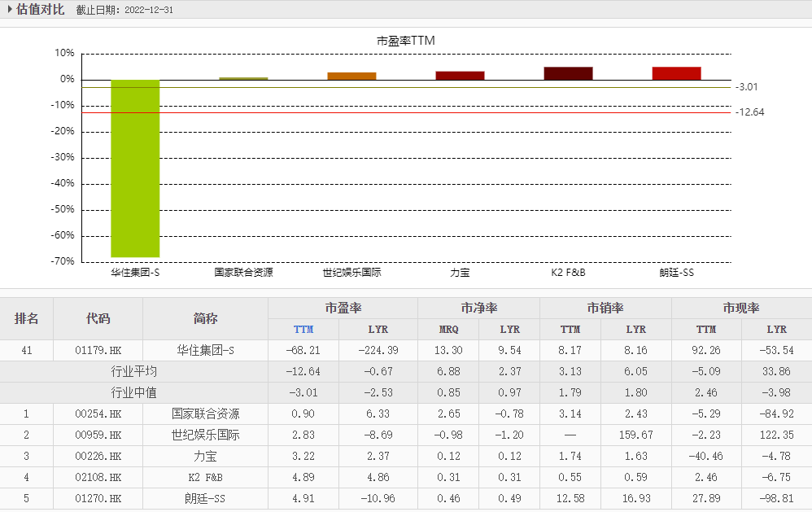Open stock code 01179.HK
This screenshot has width=812, height=512.
98,351
